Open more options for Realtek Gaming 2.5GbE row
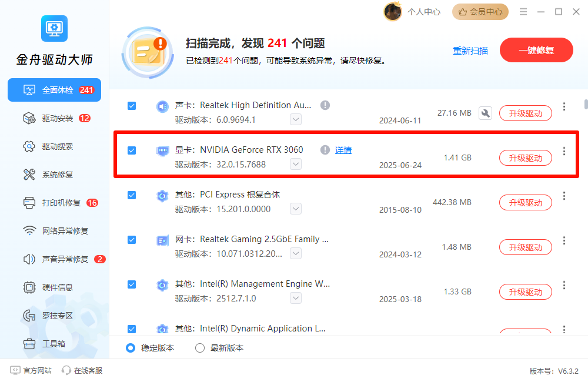The width and height of the screenshot is (588, 382). coord(564,240)
